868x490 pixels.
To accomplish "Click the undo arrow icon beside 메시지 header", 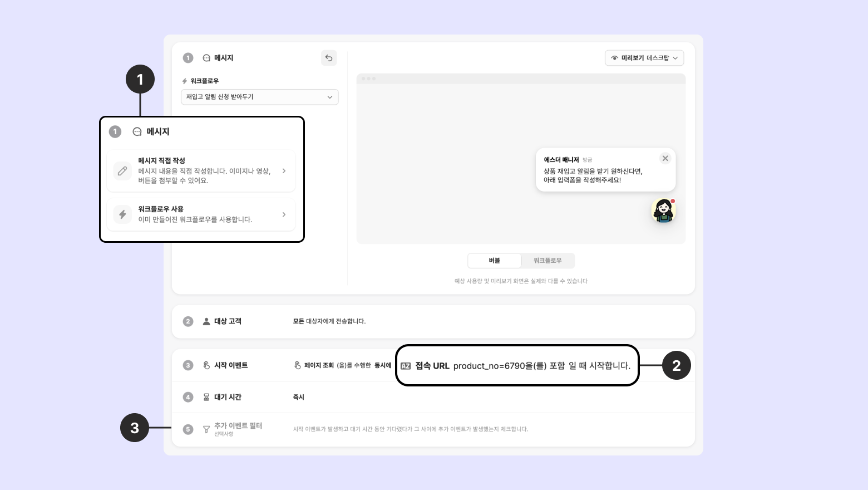I will (x=329, y=58).
